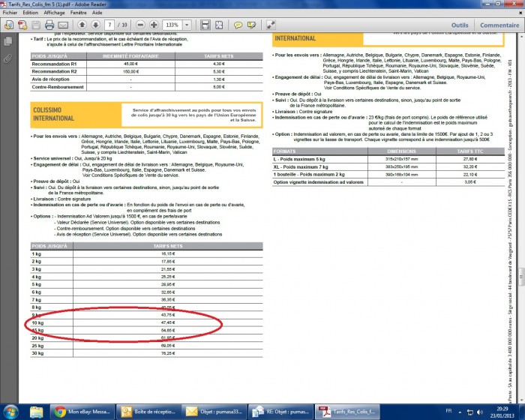Click the page number input field
This screenshot has height=420, width=525.
[x=110, y=25]
